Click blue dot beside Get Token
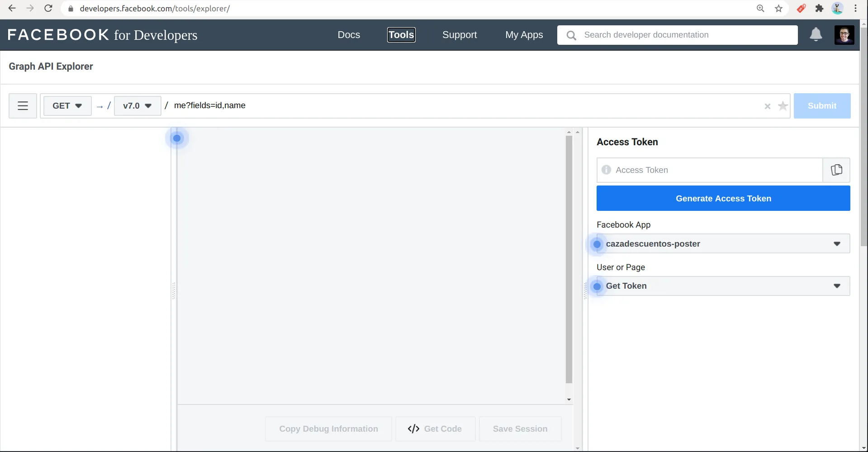The height and width of the screenshot is (452, 868). [x=597, y=286]
